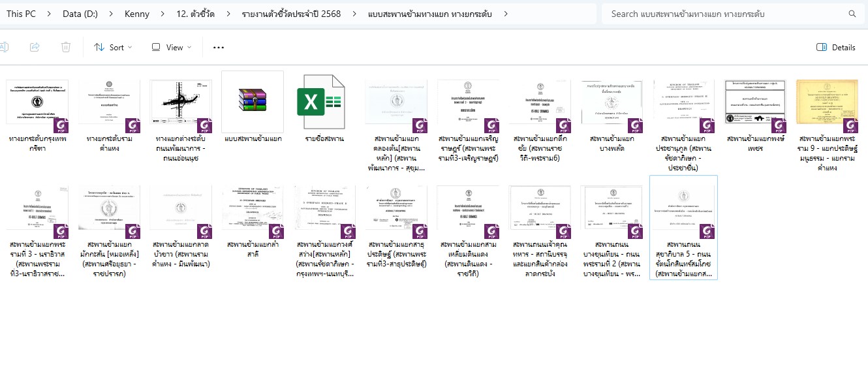Click the magnifier icon in search box
Screen dimensions: 868x380
pyautogui.click(x=852, y=14)
